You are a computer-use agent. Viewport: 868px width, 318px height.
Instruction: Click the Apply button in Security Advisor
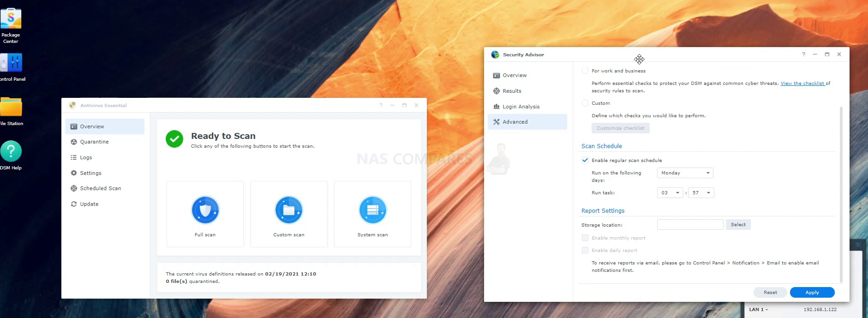[812, 292]
